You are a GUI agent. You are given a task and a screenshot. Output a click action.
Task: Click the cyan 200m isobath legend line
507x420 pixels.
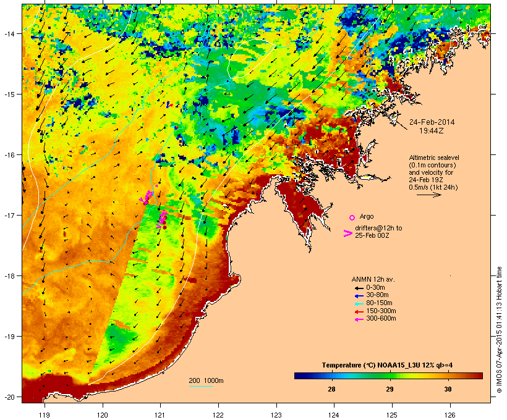click(x=200, y=386)
